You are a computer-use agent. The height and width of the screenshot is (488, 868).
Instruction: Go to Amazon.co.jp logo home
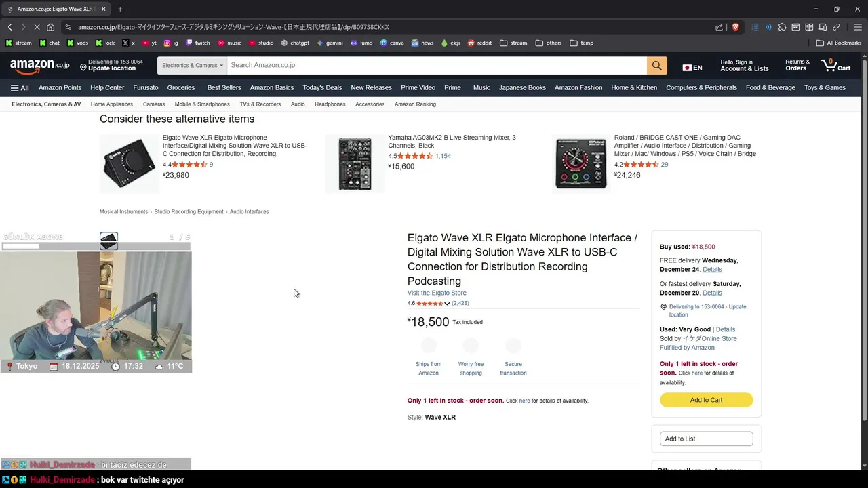tap(39, 65)
